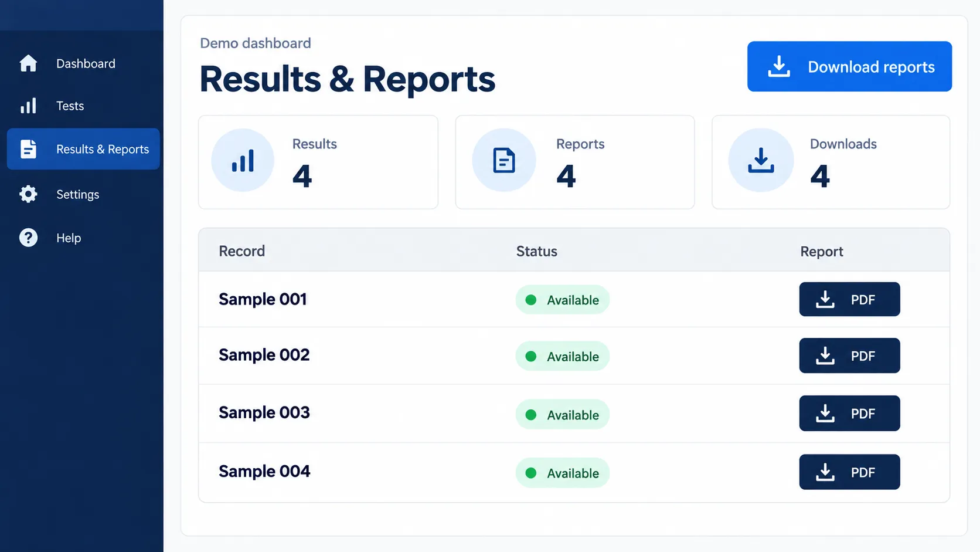Click the bar chart icon beside Tests
980x552 pixels.
click(x=28, y=106)
